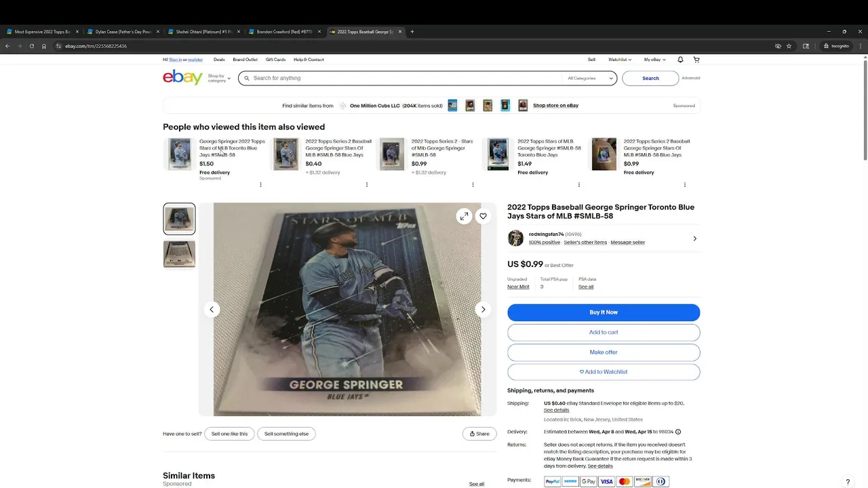Click Sell something else button
Viewport: 868px width, 488px height.
286,434
